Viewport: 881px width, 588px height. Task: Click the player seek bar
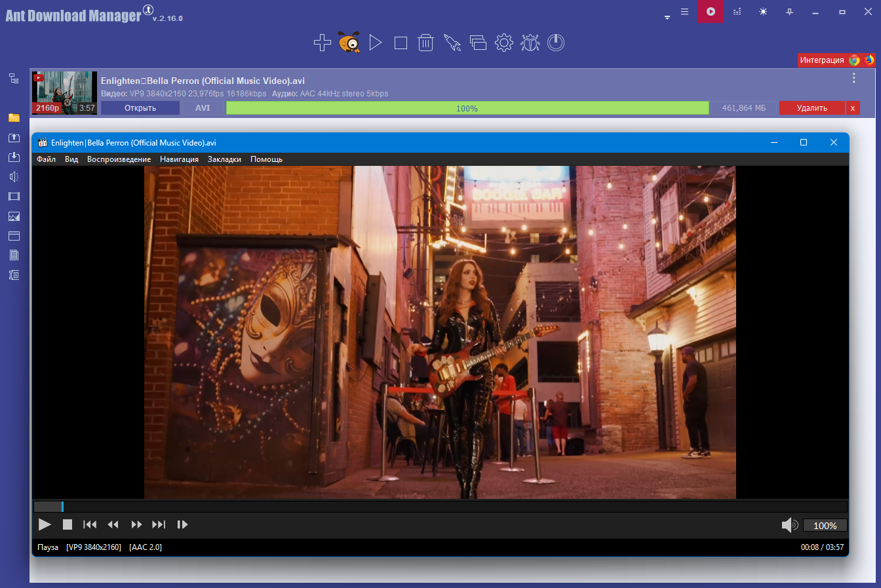tap(440, 507)
